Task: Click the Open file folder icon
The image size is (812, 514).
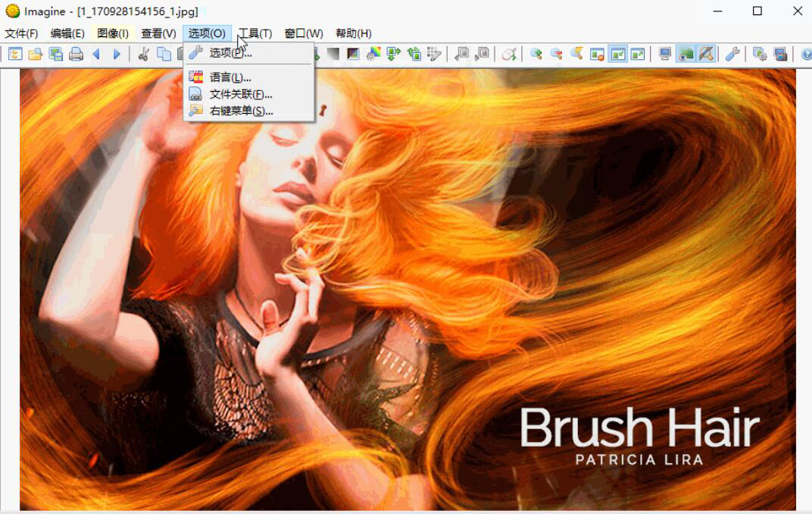Action: [35, 54]
